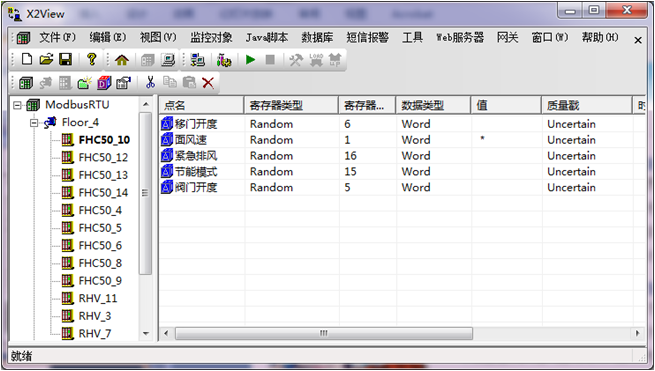
Task: Open the 工具 menu
Action: coord(412,38)
